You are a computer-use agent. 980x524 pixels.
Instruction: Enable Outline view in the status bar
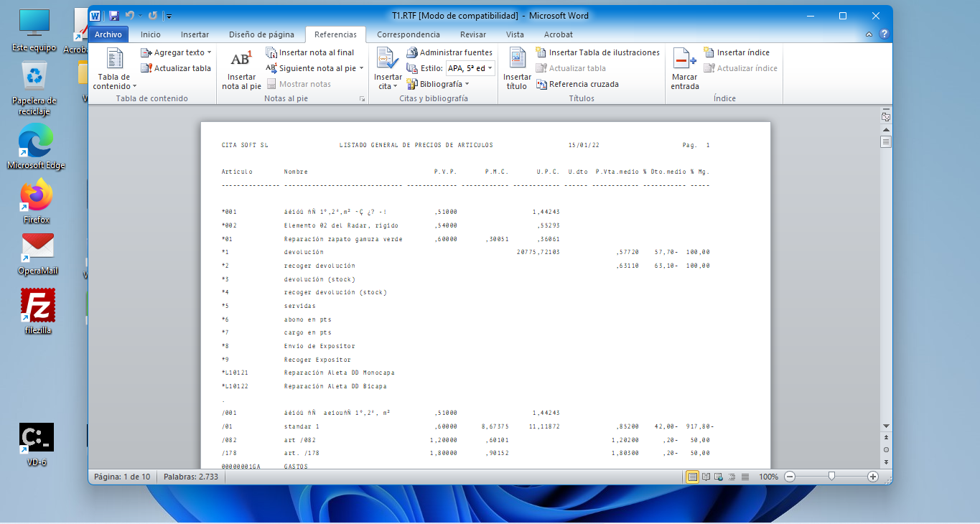click(x=732, y=477)
